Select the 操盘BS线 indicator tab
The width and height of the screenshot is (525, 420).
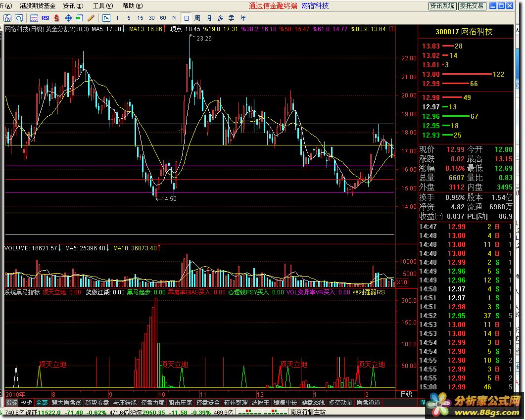(x=313, y=403)
